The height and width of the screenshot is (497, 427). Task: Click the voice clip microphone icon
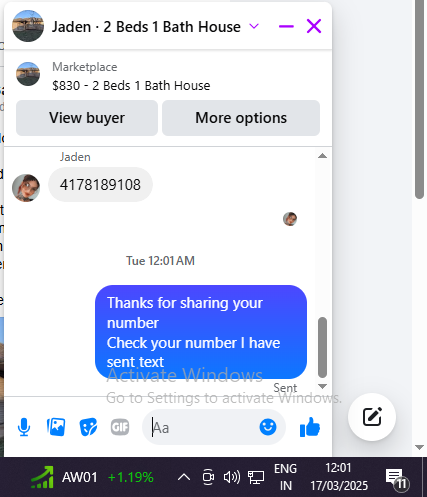pos(24,427)
